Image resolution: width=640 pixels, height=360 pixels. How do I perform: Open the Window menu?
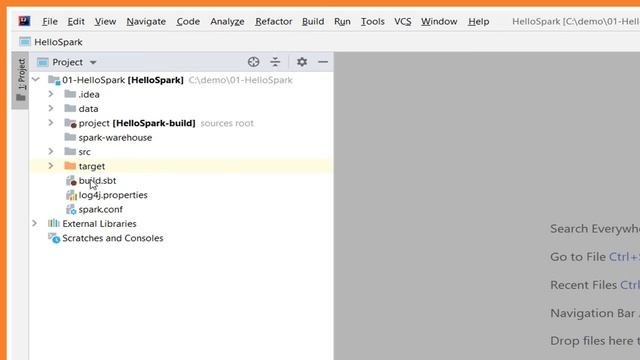point(439,21)
